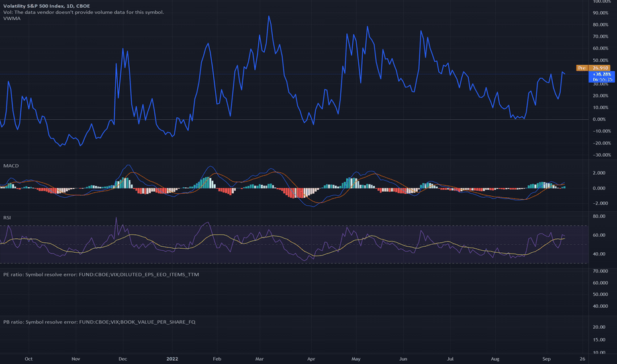
Task: Click the Apr label on time axis
Action: 311,359
